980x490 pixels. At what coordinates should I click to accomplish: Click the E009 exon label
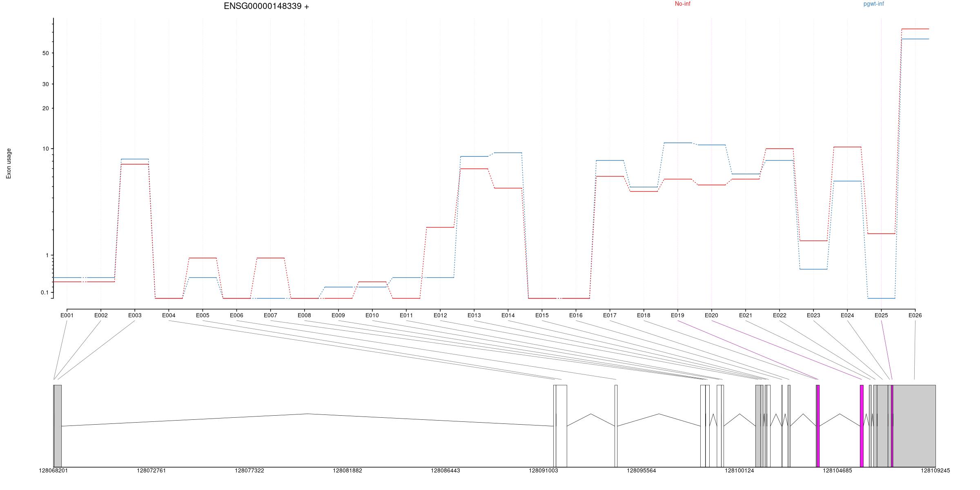tap(338, 315)
